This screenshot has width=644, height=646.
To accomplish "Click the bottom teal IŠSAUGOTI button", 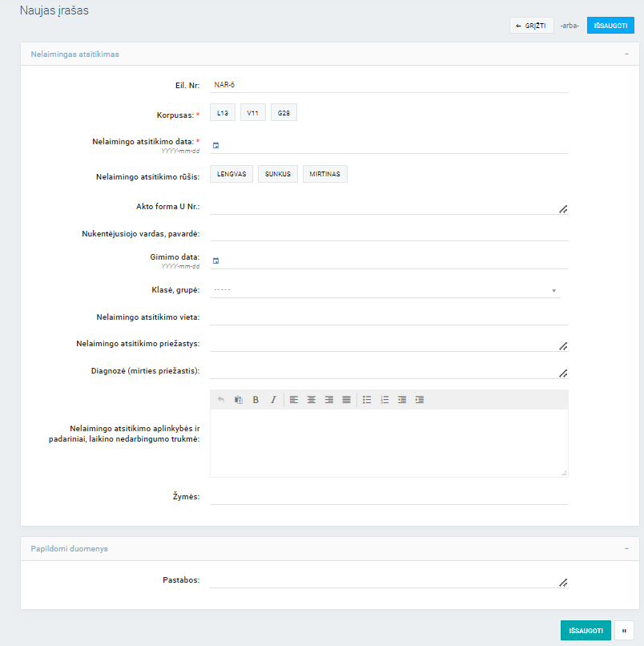I will pyautogui.click(x=586, y=631).
